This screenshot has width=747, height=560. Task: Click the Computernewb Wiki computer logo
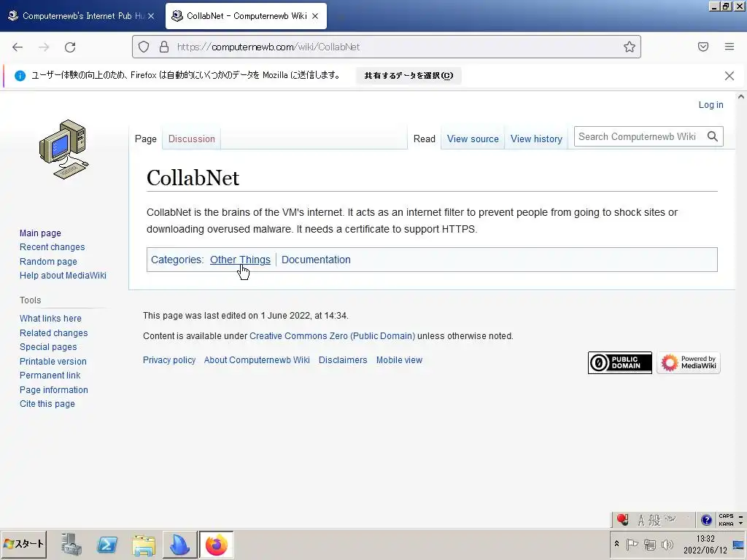64,149
